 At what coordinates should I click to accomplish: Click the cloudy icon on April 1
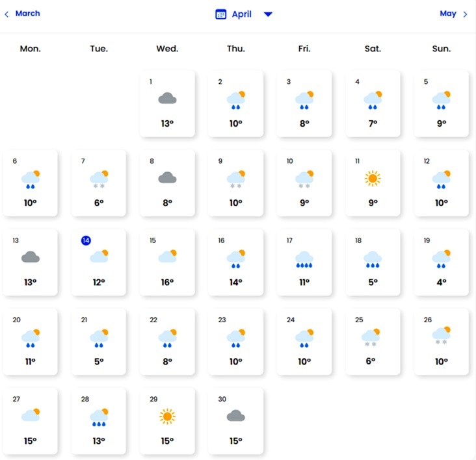point(167,99)
